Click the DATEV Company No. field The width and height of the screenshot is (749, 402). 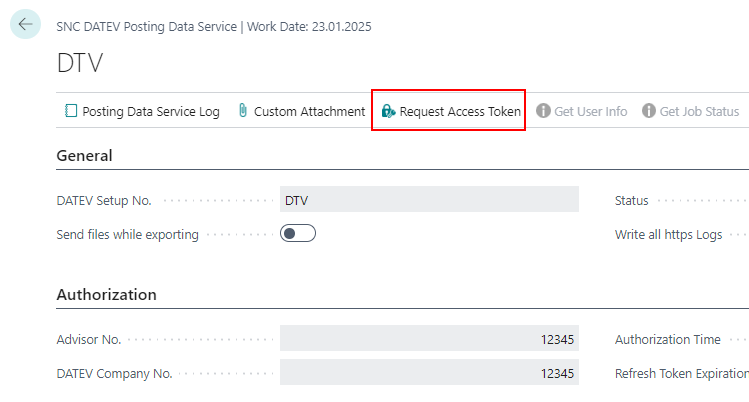(x=429, y=373)
